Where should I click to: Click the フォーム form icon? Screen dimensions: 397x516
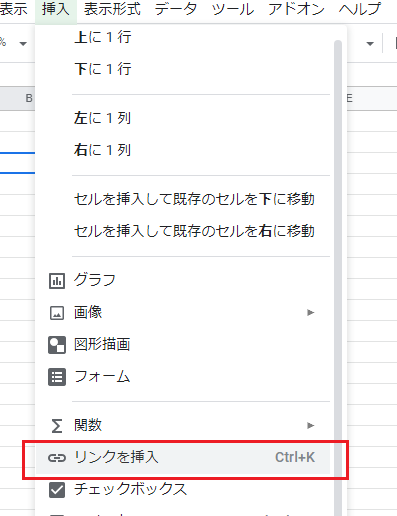pyautogui.click(x=57, y=377)
